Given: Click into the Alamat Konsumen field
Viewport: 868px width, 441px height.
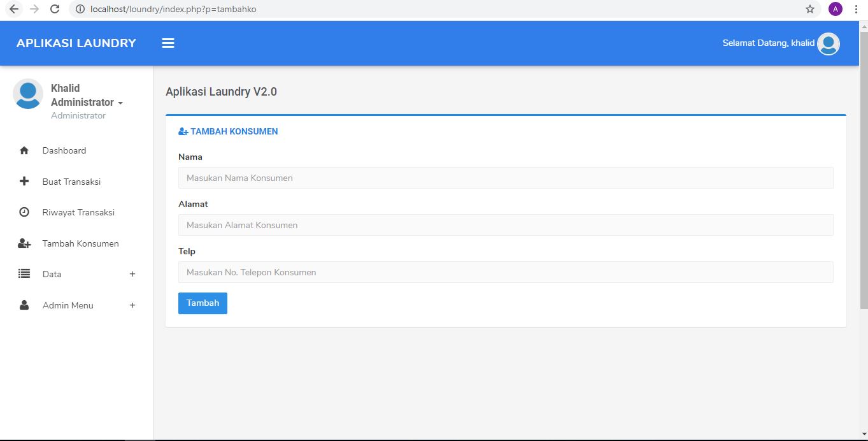Looking at the screenshot, I should tap(506, 225).
